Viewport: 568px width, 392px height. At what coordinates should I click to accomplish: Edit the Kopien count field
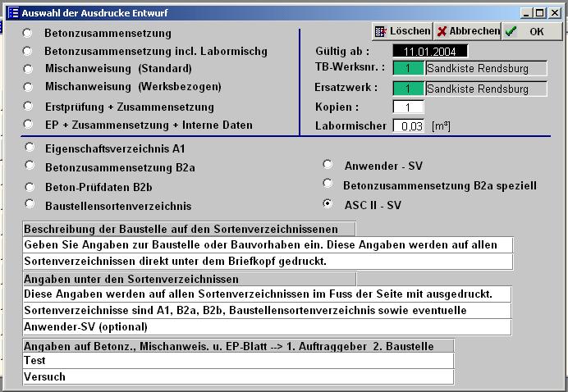coord(408,107)
